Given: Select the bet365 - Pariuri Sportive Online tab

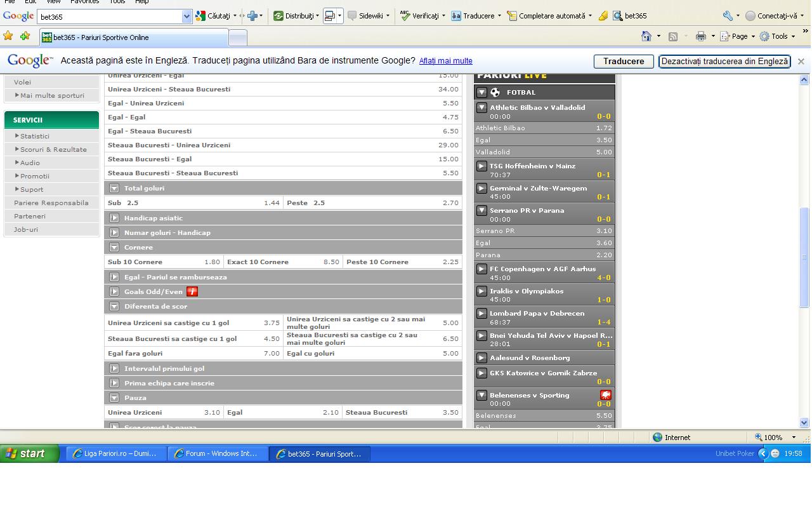Looking at the screenshot, I should (x=133, y=37).
